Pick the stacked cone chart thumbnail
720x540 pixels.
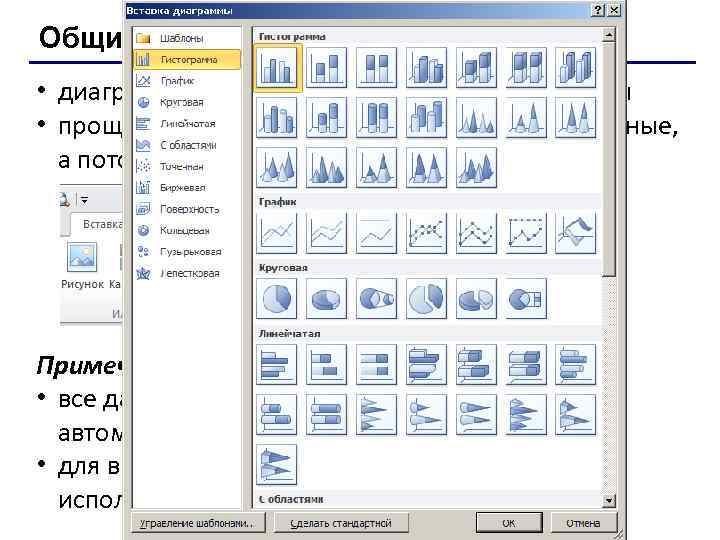pyautogui.click(x=526, y=118)
